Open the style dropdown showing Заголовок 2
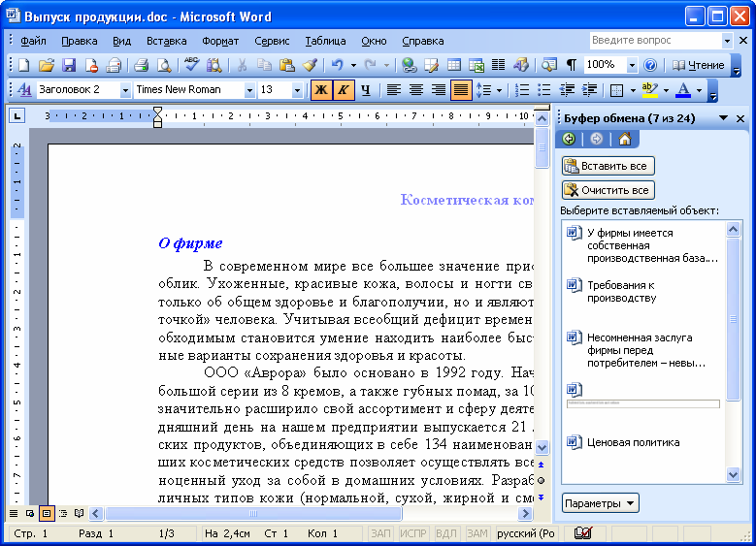Viewport: 756px width, 546px height. [125, 90]
